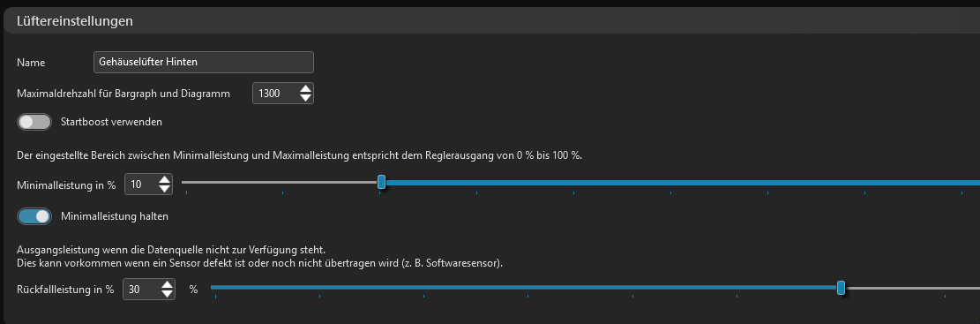Click the Minimalleistung value field showing 10
The height and width of the screenshot is (324, 980).
click(140, 185)
